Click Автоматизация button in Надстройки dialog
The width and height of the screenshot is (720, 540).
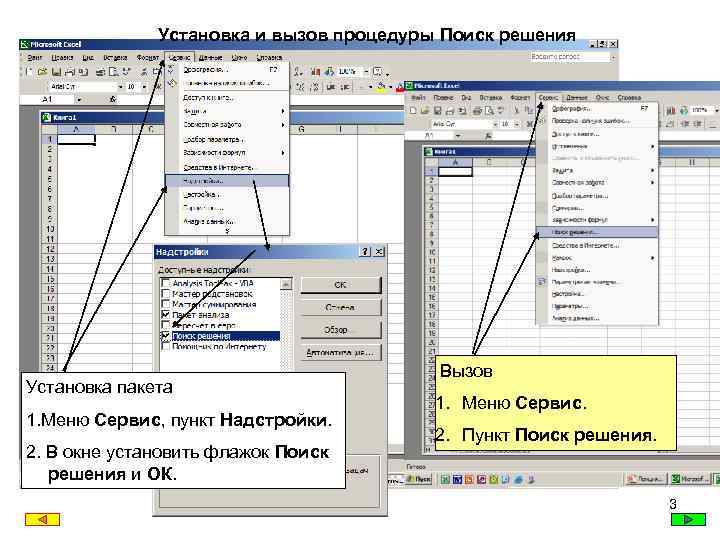click(341, 352)
